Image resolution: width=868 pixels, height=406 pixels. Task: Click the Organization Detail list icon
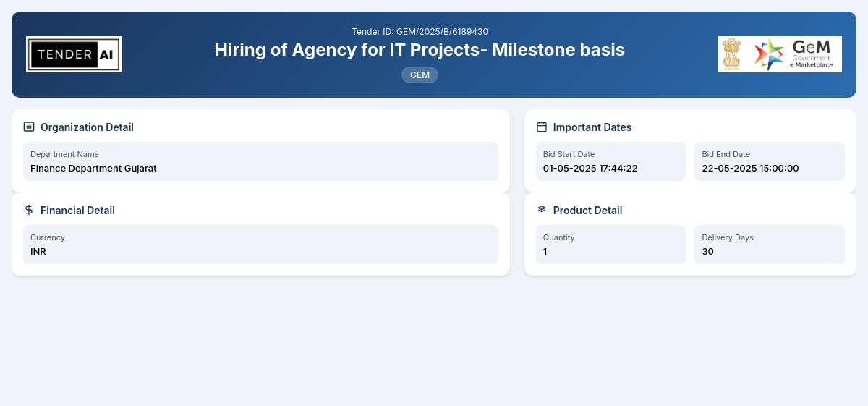(x=29, y=127)
